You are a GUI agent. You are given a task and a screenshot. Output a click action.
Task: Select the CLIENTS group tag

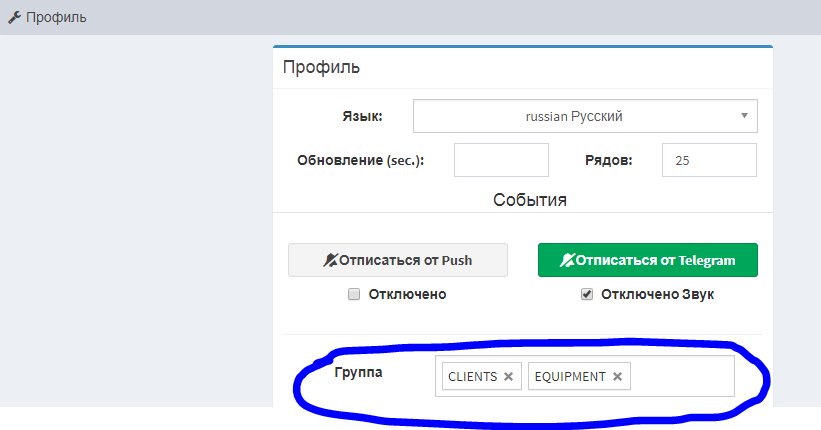473,377
